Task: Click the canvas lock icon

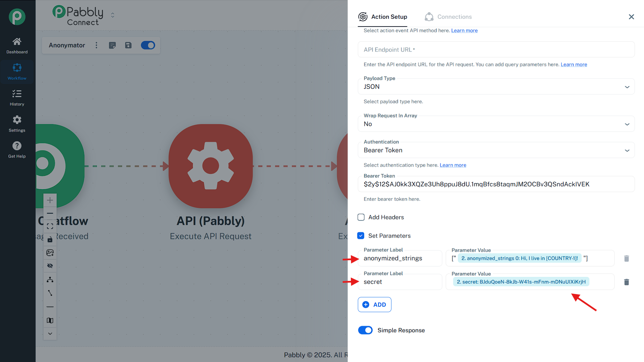Action: tap(50, 239)
